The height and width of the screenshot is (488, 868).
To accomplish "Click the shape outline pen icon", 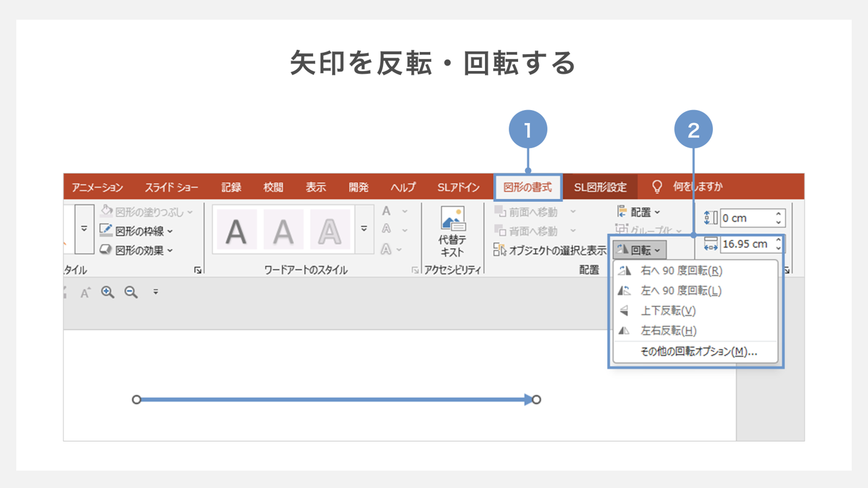I will [x=106, y=230].
